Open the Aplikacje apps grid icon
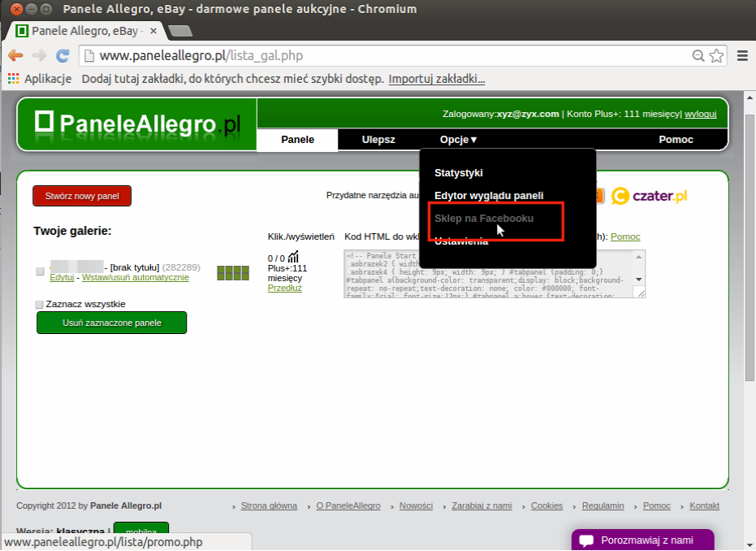The image size is (756, 551). click(x=13, y=79)
